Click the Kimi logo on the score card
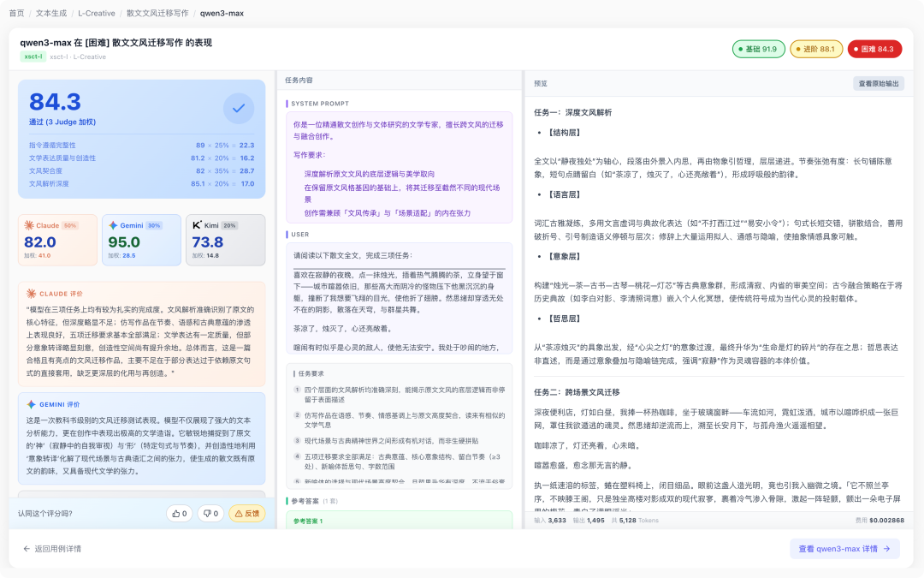 (198, 225)
